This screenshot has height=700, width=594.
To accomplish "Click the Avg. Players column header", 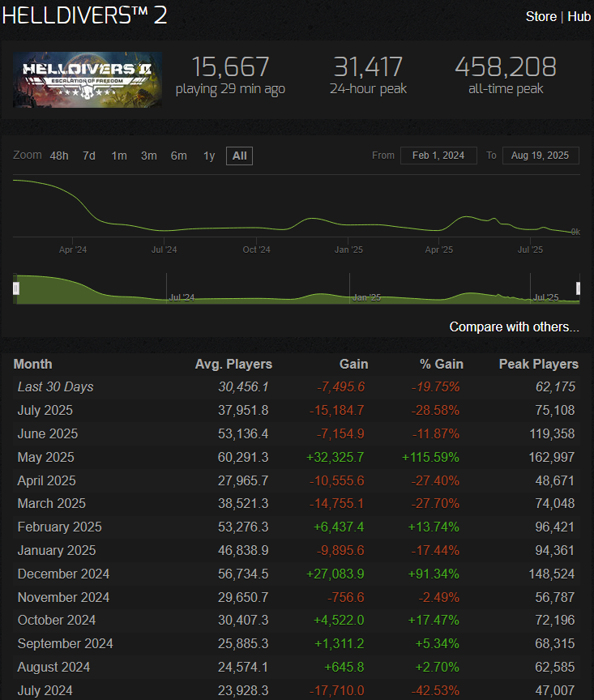I will (233, 365).
